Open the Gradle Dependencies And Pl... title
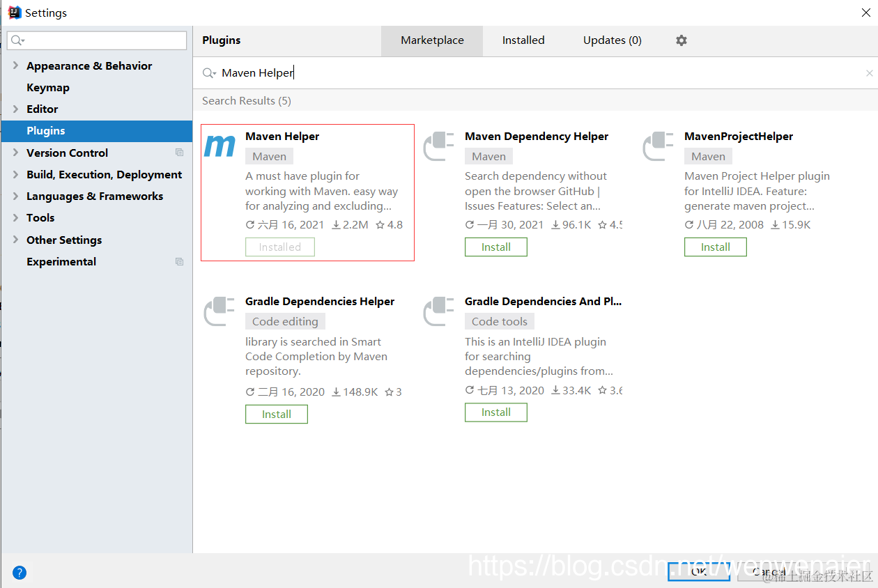The height and width of the screenshot is (588, 878). 543,302
